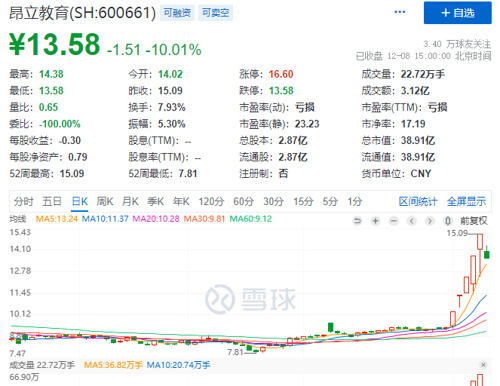Click the 3.40 万球友关注 followers text

(x=457, y=44)
